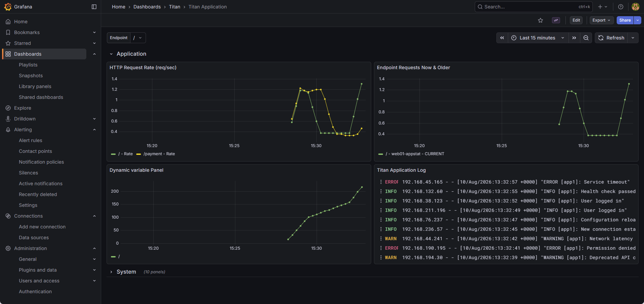Open the Last 15 minutes time picker
Viewport: 644px width, 304px height.
tap(538, 38)
